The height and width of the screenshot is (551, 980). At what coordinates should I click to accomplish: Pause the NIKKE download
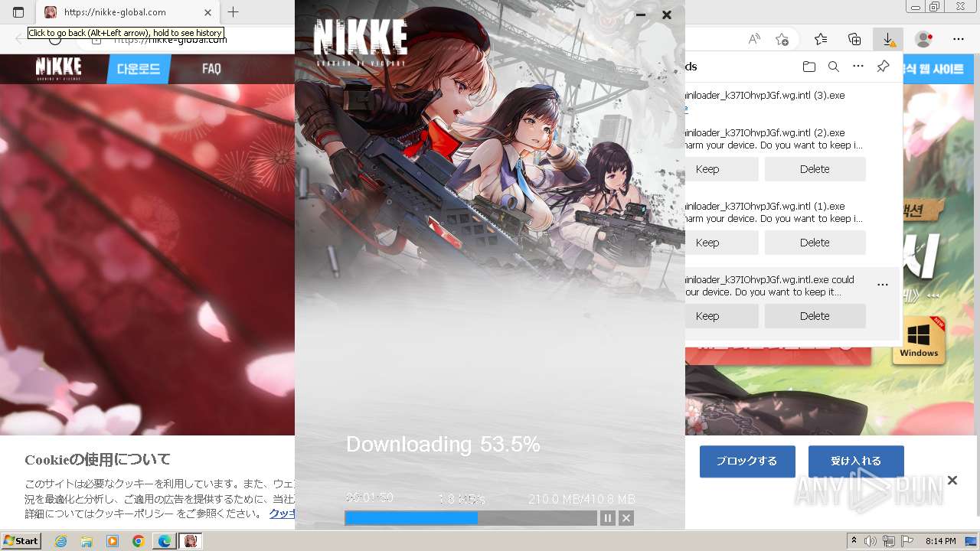[x=607, y=518]
